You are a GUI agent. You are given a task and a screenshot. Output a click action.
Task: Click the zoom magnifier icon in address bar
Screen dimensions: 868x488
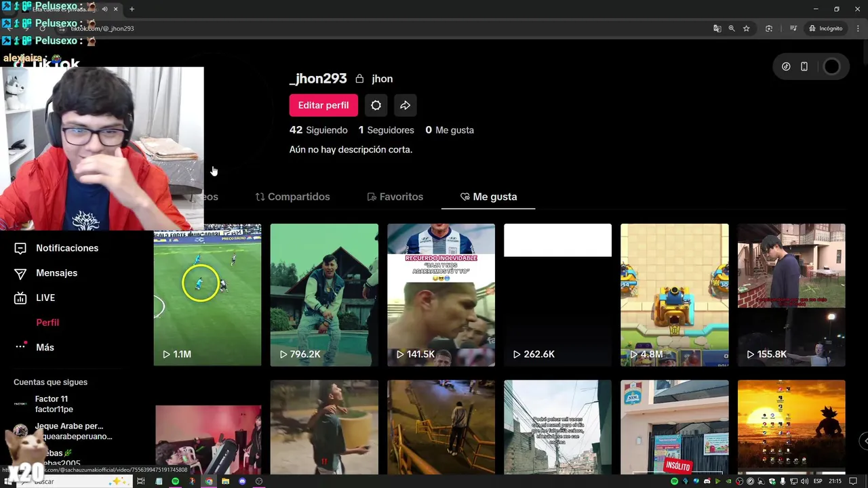coord(732,28)
